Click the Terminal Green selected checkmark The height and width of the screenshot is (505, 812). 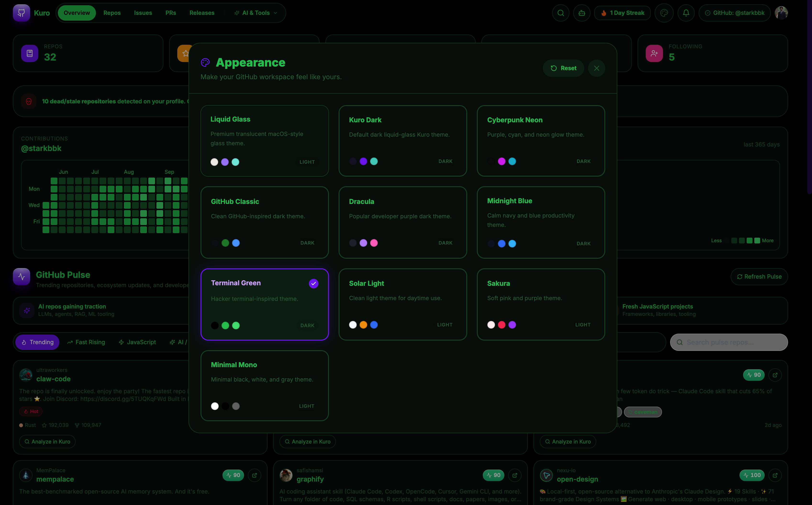tap(313, 284)
